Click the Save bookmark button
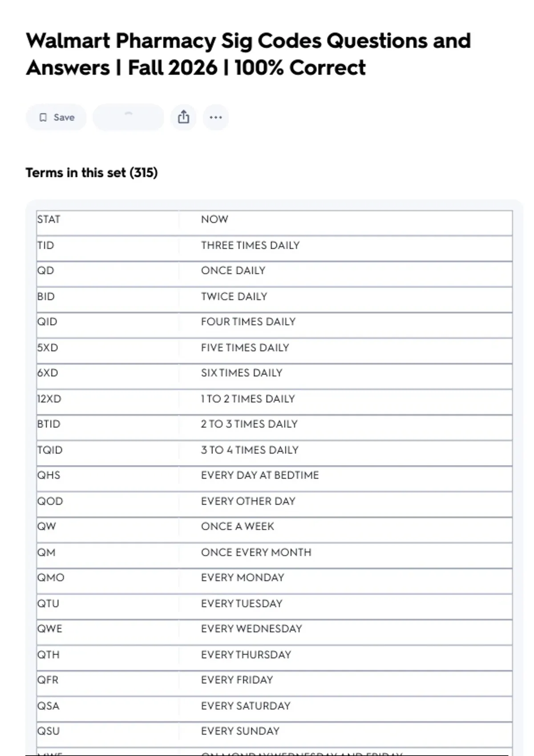 (56, 117)
